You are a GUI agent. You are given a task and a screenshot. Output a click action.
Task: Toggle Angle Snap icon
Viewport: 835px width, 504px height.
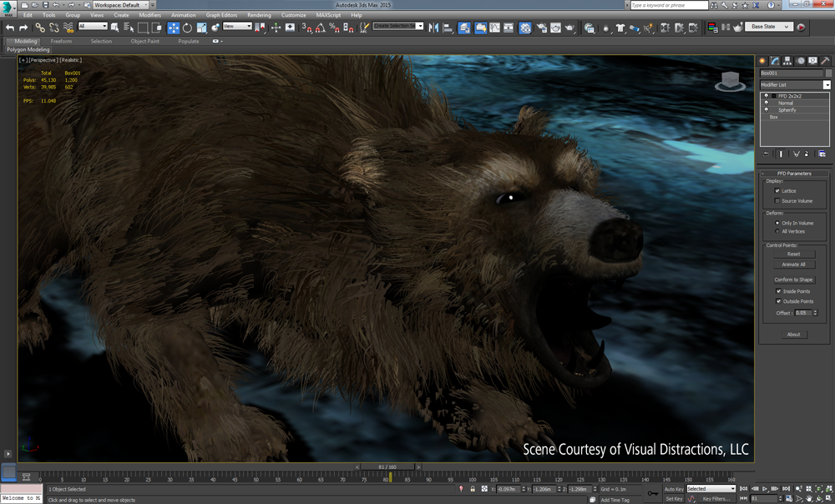pyautogui.click(x=321, y=28)
